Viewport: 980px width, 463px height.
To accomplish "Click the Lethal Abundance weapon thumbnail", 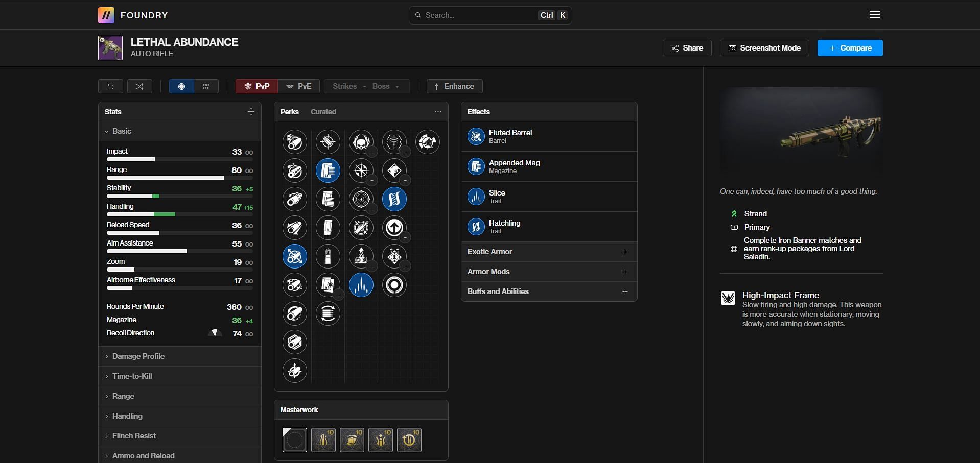I will tap(110, 48).
